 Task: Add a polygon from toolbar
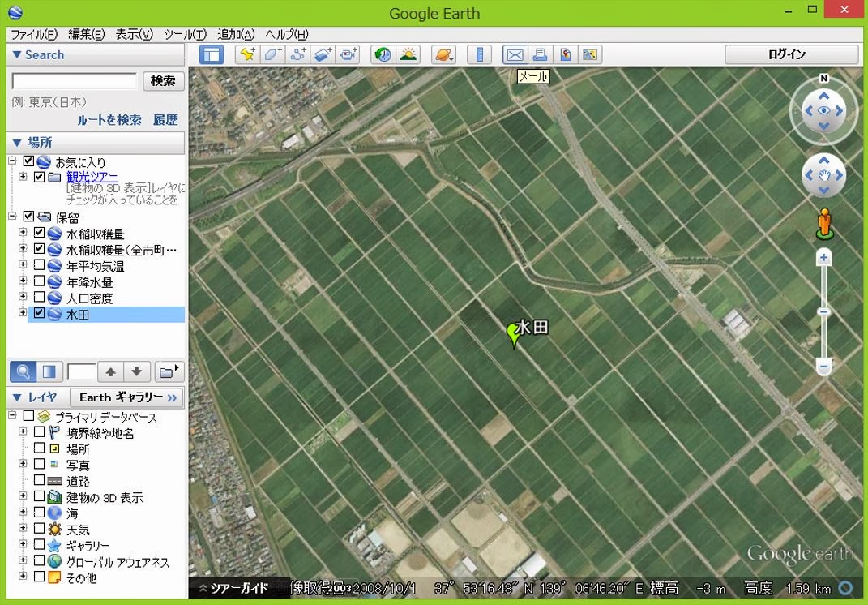(273, 54)
